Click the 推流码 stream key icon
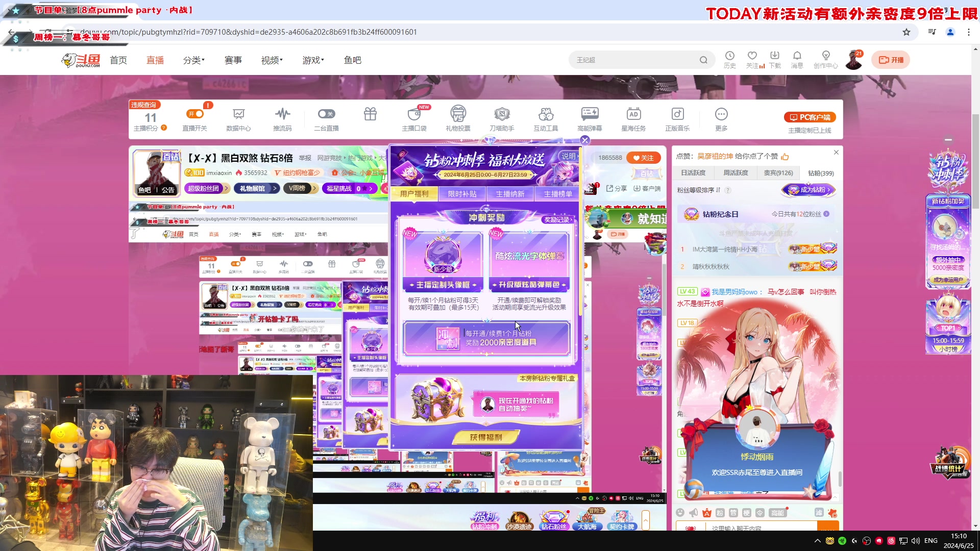Viewport: 980px width, 551px height. click(x=282, y=118)
